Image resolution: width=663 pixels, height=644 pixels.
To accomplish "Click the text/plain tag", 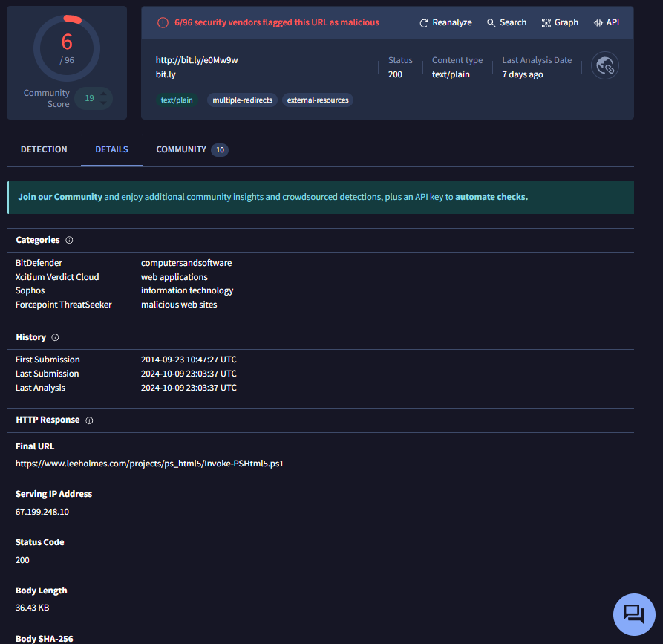I will [x=177, y=100].
